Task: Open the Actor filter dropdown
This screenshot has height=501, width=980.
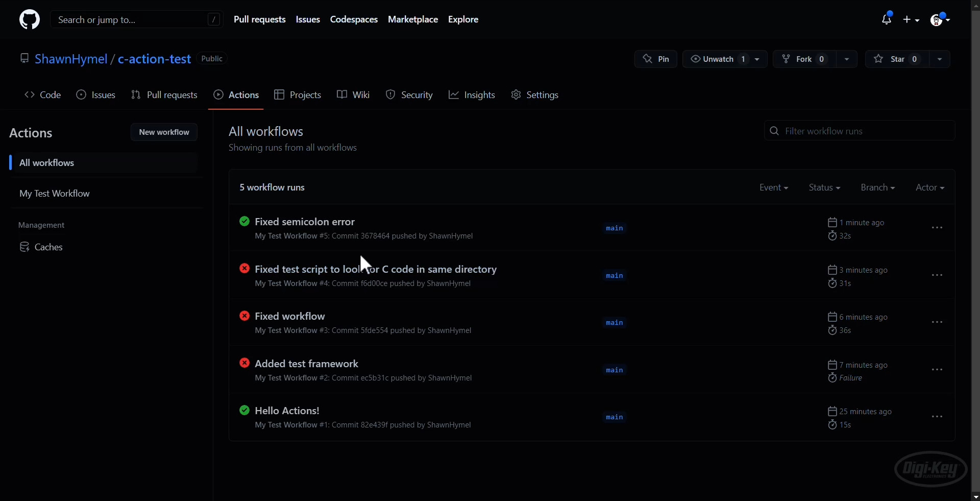Action: point(929,187)
